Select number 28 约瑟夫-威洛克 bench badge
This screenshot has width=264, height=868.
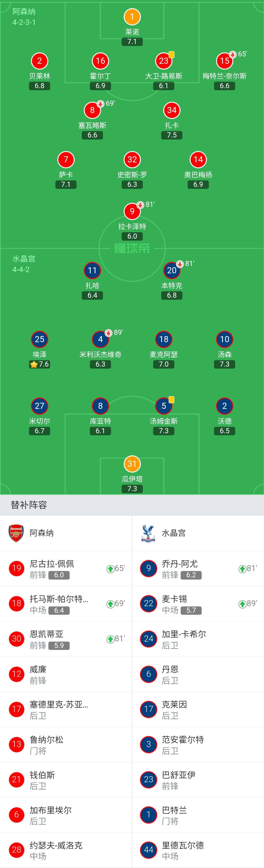[17, 850]
